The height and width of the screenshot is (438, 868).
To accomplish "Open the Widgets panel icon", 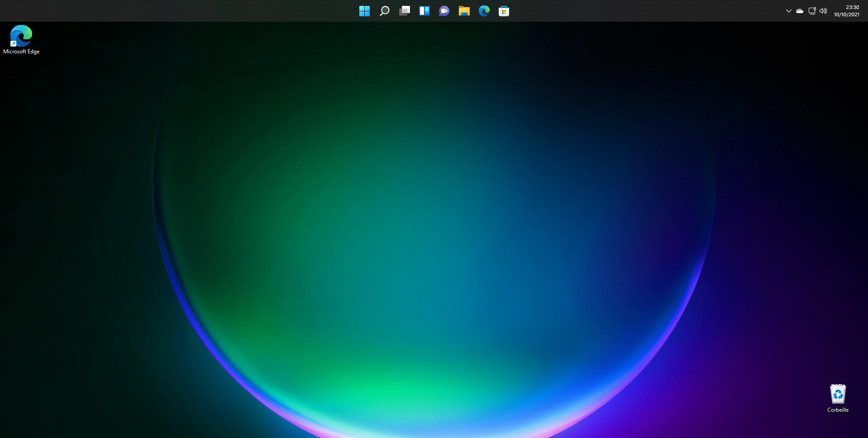I will tap(424, 11).
